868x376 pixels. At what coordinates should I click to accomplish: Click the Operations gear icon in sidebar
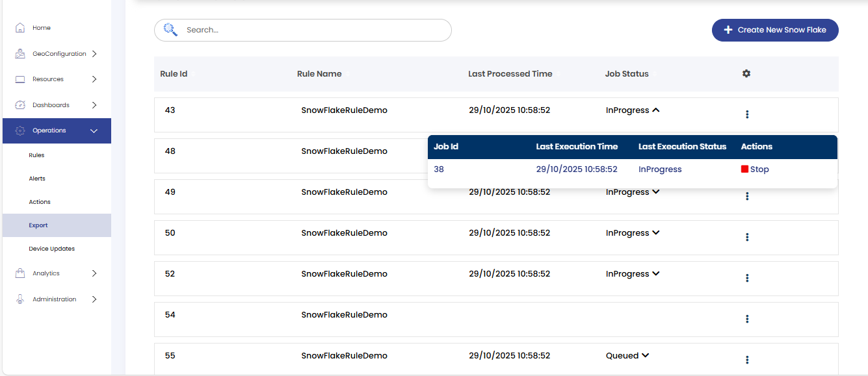[x=20, y=131]
